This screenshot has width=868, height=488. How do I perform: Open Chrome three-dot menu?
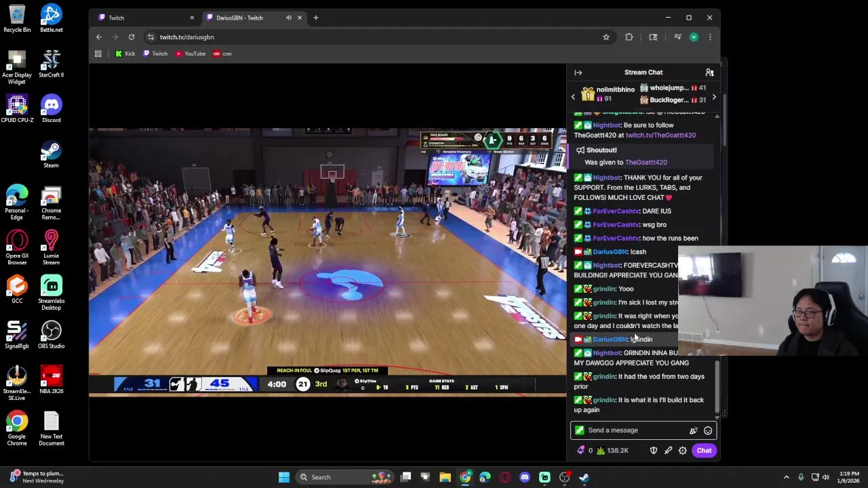[710, 37]
